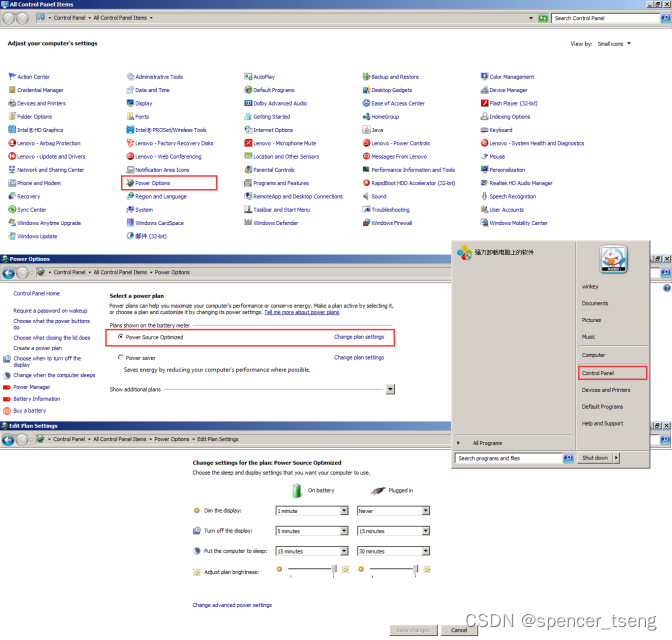Open Device Manager icon
672x640 pixels.
[484, 90]
